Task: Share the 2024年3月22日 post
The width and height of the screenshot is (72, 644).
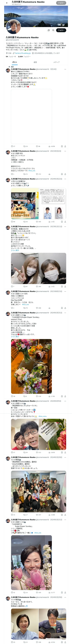Action: 65,222
